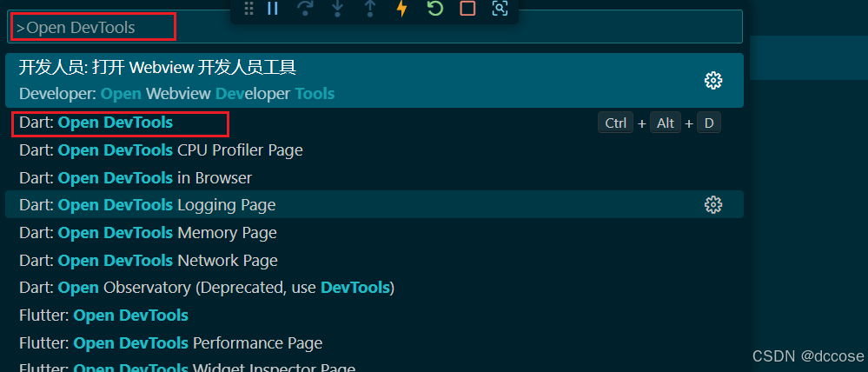Click gear icon on DevTools Logging Page row
This screenshot has width=868, height=372.
tap(713, 205)
